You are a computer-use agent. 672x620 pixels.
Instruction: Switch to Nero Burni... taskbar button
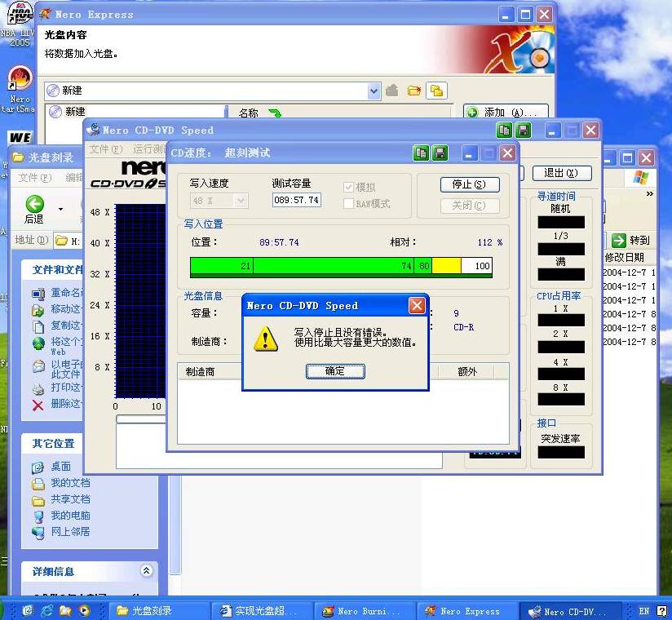[x=365, y=610]
